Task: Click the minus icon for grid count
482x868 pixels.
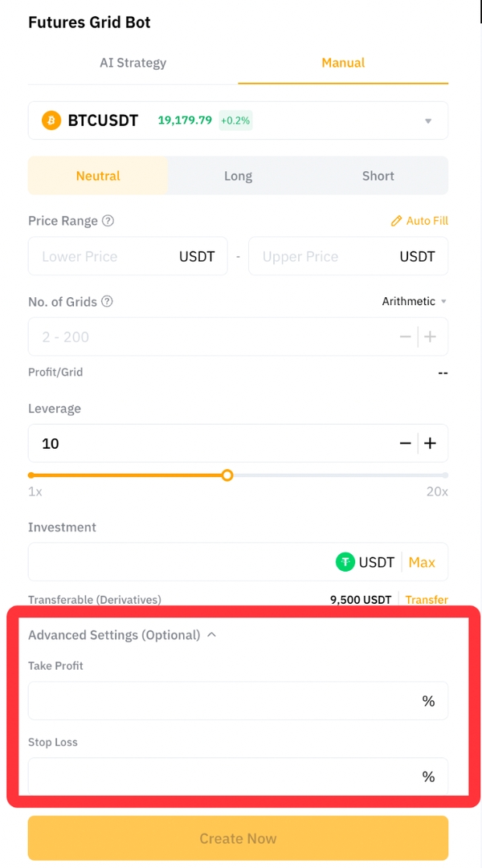Action: (406, 336)
